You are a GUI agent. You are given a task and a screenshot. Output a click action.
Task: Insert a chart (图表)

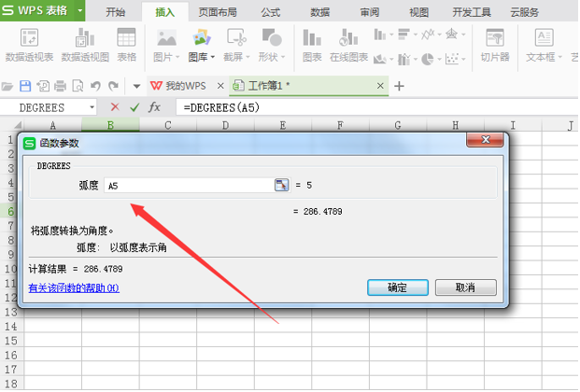pyautogui.click(x=312, y=45)
